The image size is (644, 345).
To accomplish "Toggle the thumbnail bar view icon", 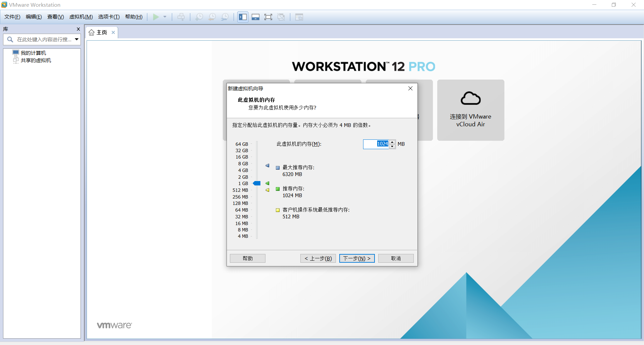I will click(x=256, y=17).
